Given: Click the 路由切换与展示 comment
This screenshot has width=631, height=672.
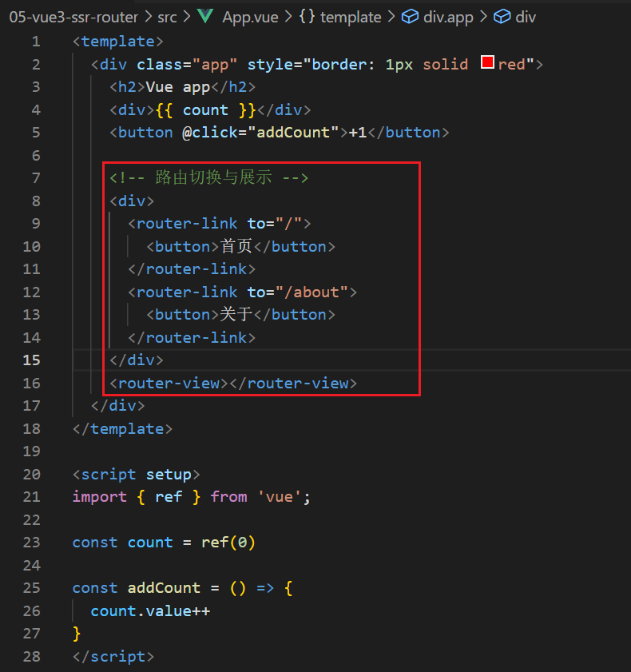Looking at the screenshot, I should (209, 177).
